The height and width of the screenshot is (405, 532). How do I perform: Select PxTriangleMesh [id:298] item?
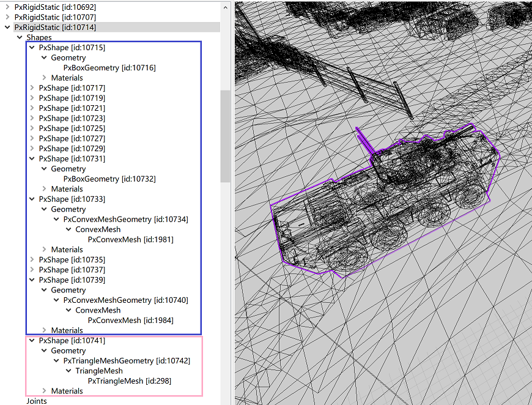[x=129, y=381]
